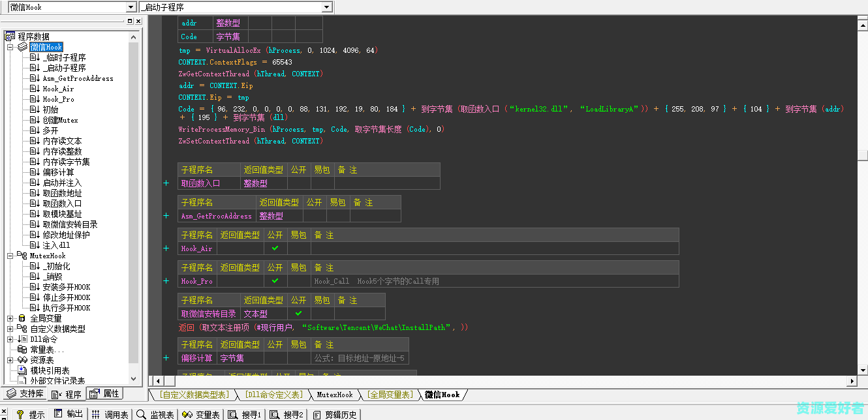Screen dimensions: 868x420
Task: Open the 变量表 variables panel
Action: (201, 414)
